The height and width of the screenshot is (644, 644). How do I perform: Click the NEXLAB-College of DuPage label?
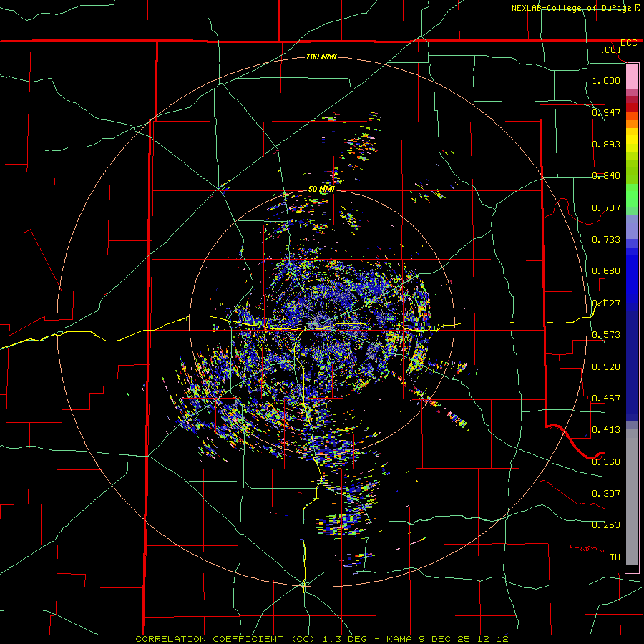(571, 8)
